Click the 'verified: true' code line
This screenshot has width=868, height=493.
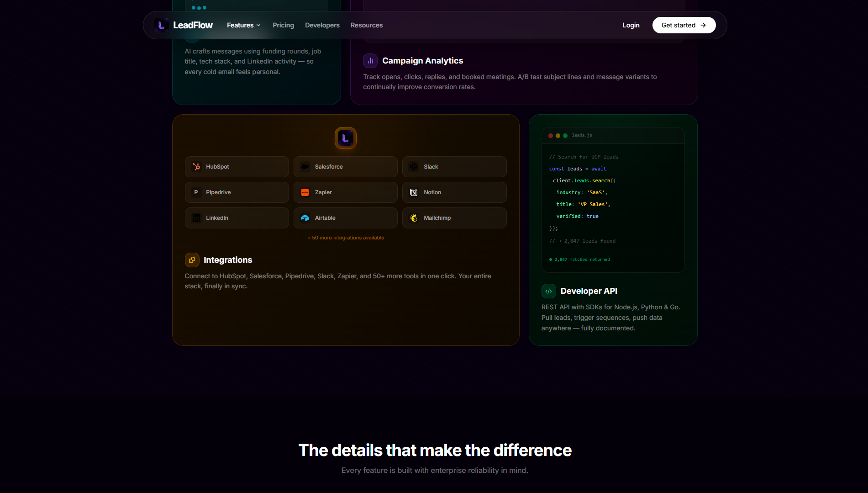(577, 216)
